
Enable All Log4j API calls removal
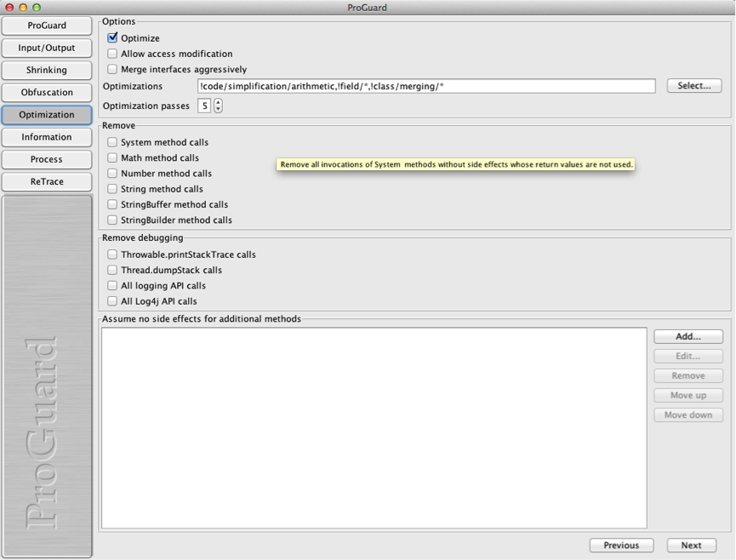click(x=112, y=301)
